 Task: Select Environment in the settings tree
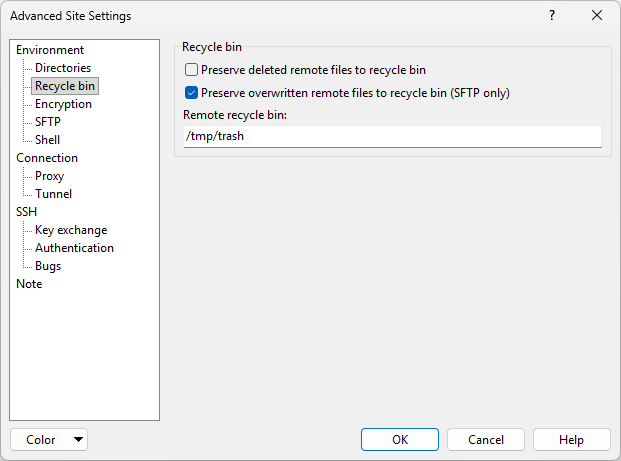[x=50, y=50]
